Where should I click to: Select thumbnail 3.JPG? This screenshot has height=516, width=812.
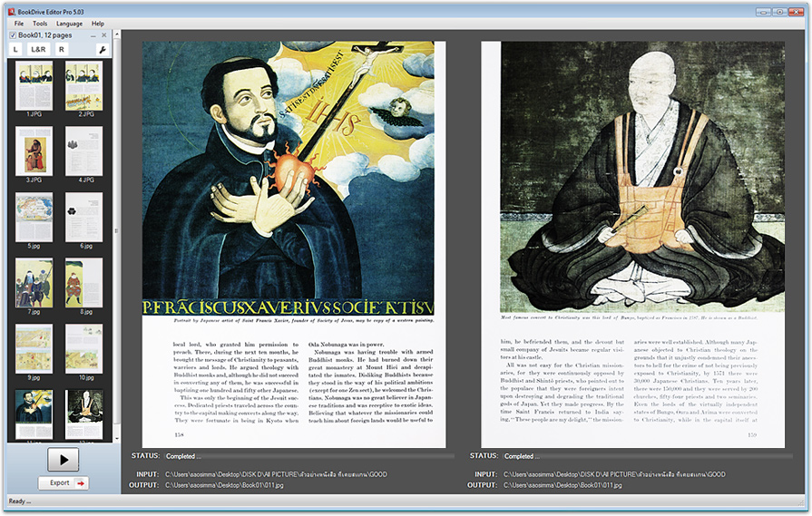[x=34, y=151]
